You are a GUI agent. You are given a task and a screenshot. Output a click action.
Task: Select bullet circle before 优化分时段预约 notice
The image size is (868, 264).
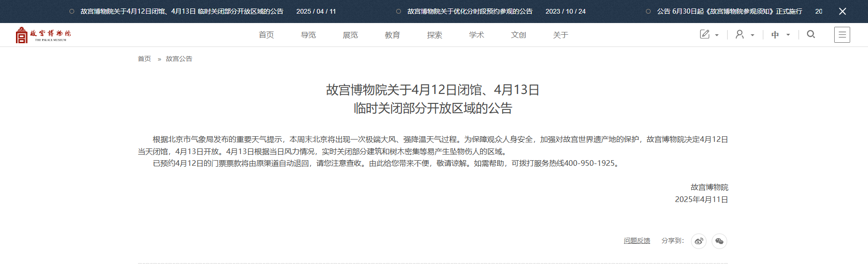(399, 11)
